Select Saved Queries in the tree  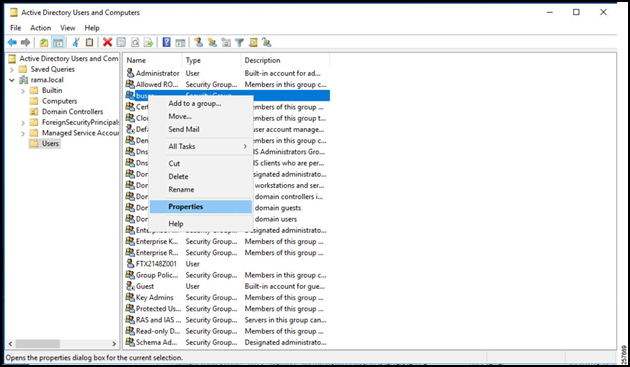pyautogui.click(x=53, y=69)
